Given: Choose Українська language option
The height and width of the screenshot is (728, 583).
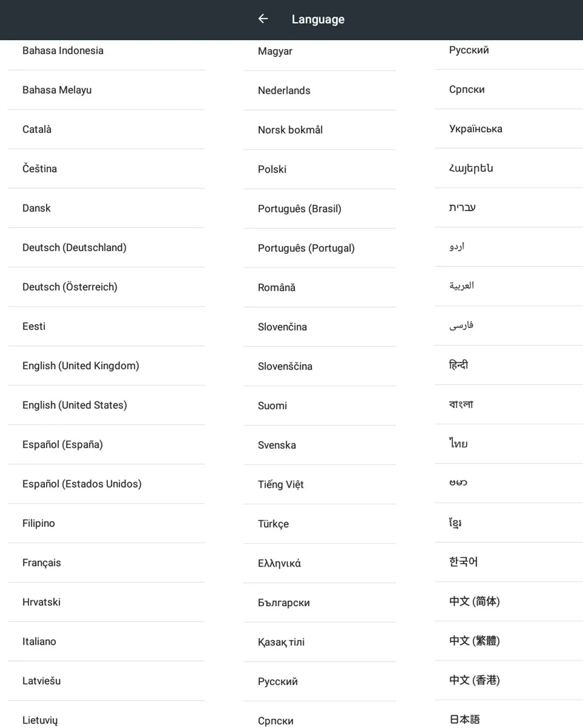Looking at the screenshot, I should 508,129.
